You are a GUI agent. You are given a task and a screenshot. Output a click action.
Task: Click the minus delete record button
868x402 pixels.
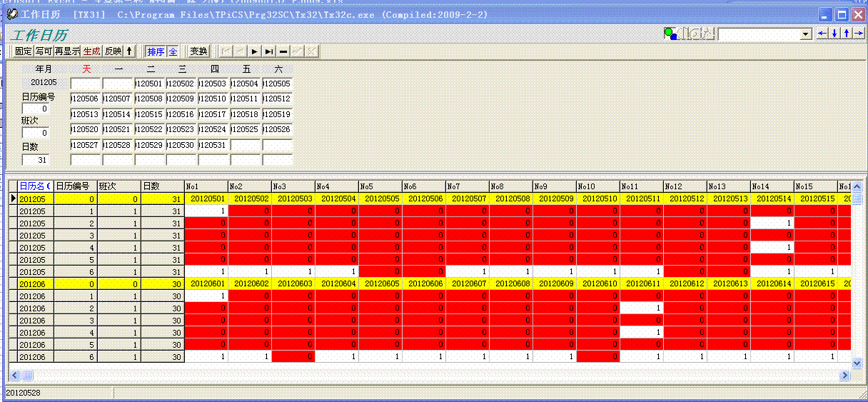click(x=283, y=51)
